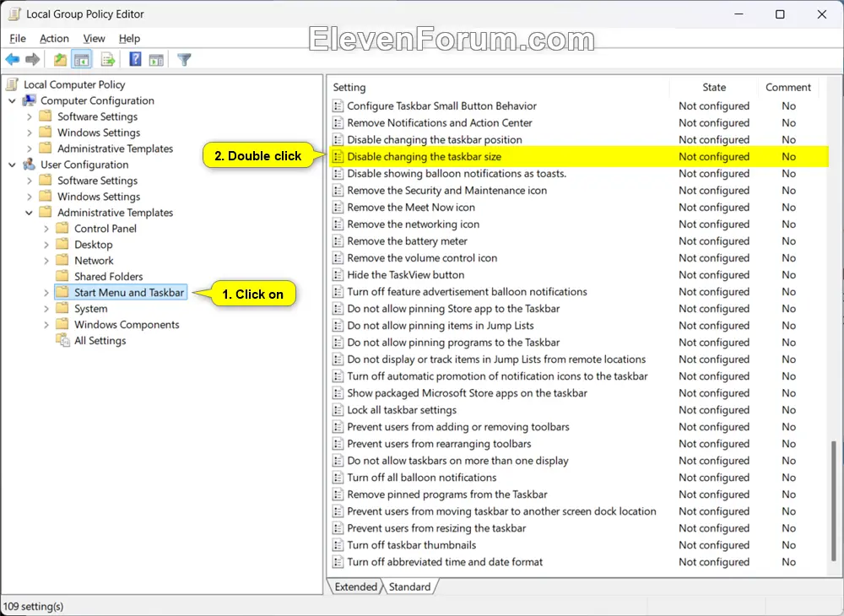Expand Administrative Templates under Computer Configuration
The width and height of the screenshot is (844, 616).
[x=29, y=149]
